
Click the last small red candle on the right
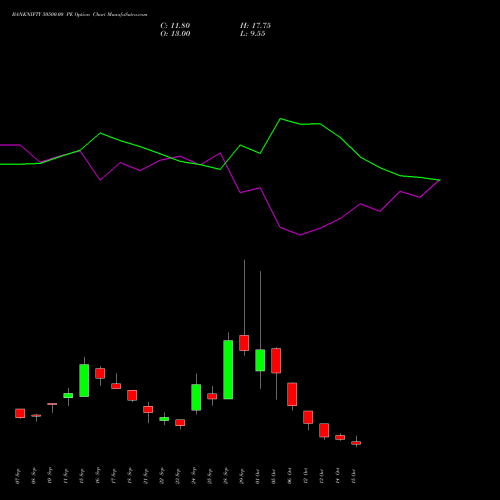click(356, 443)
